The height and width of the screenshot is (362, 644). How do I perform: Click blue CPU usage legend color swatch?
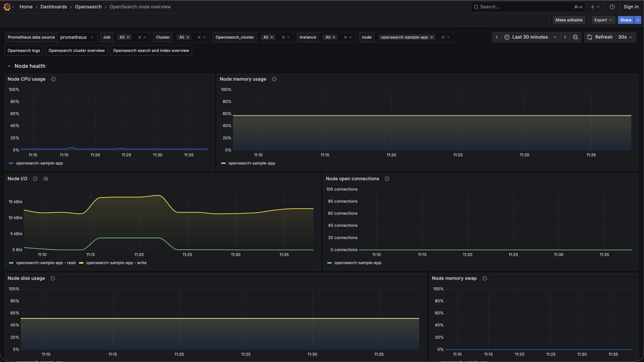click(x=11, y=163)
